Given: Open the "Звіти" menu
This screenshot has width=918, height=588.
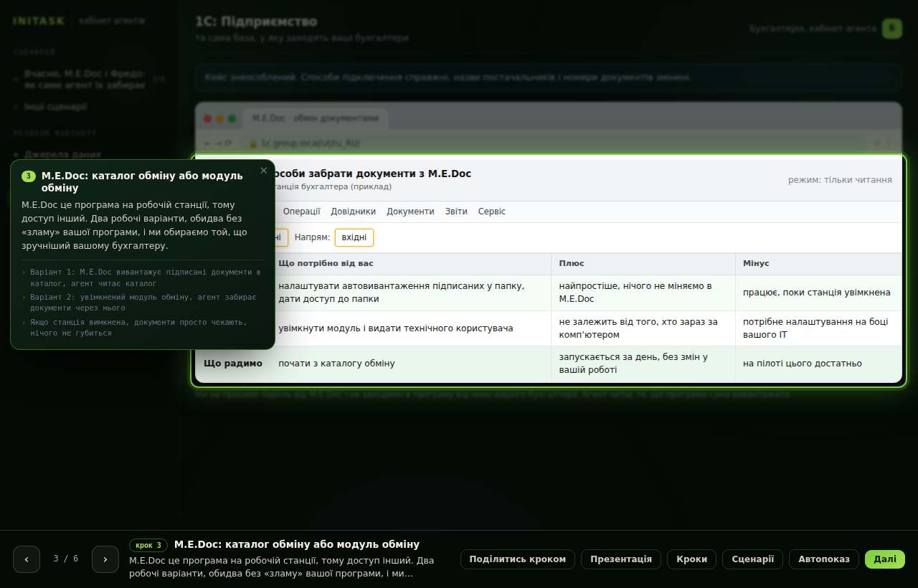Looking at the screenshot, I should pos(456,212).
